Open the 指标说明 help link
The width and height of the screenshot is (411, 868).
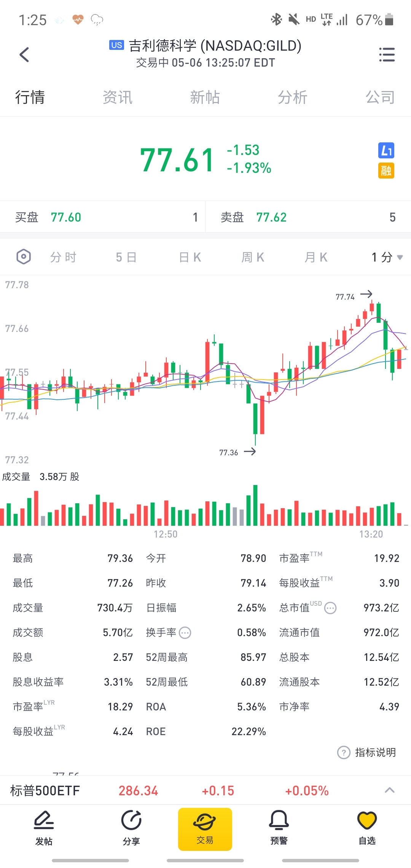[367, 752]
